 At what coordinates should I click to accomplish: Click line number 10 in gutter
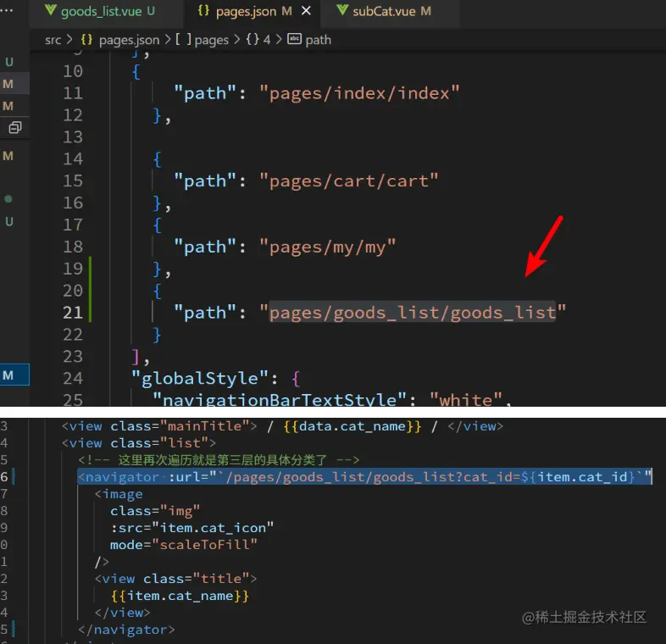click(73, 71)
